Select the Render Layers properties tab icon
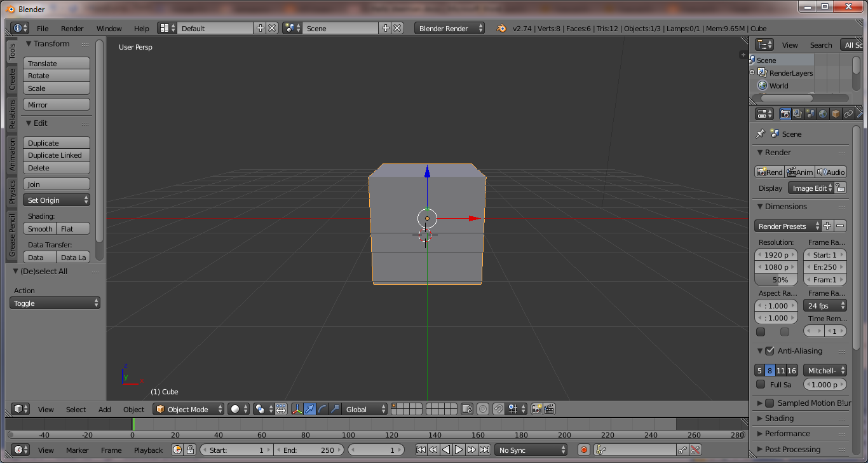 pos(797,114)
